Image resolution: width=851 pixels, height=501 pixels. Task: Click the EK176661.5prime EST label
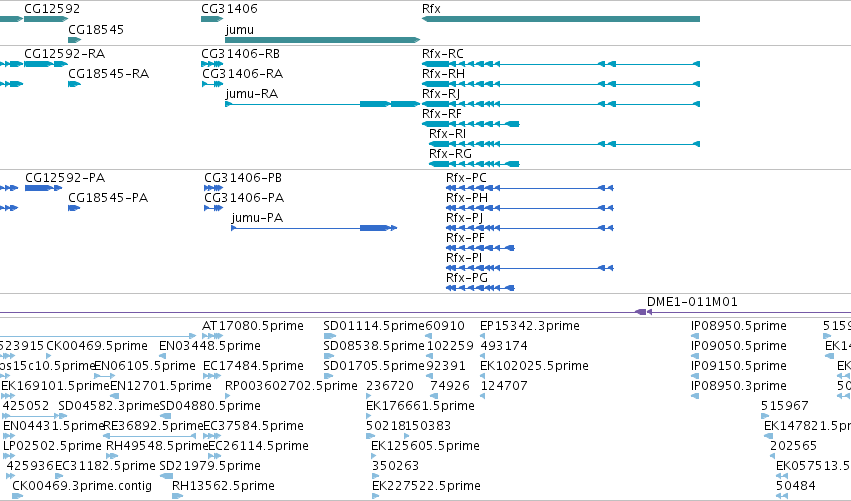(421, 407)
